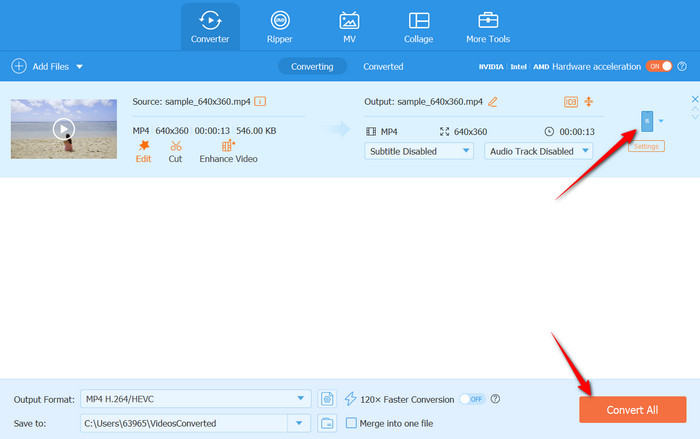The width and height of the screenshot is (700, 439).
Task: Open the Enhance Video tool
Action: [x=227, y=146]
